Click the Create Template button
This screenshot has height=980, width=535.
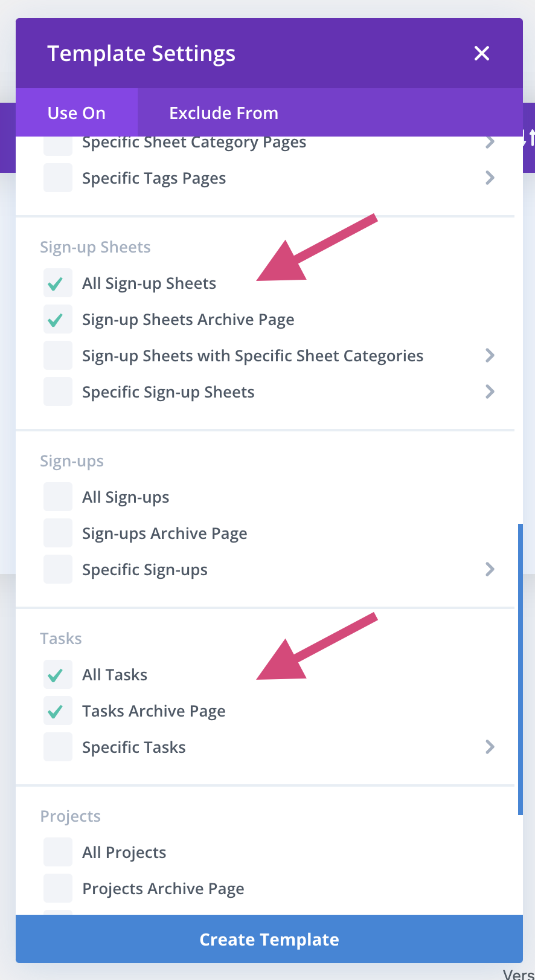[269, 939]
